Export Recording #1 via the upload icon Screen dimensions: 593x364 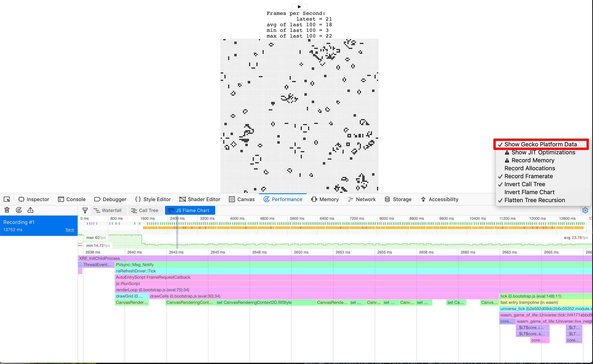point(30,210)
